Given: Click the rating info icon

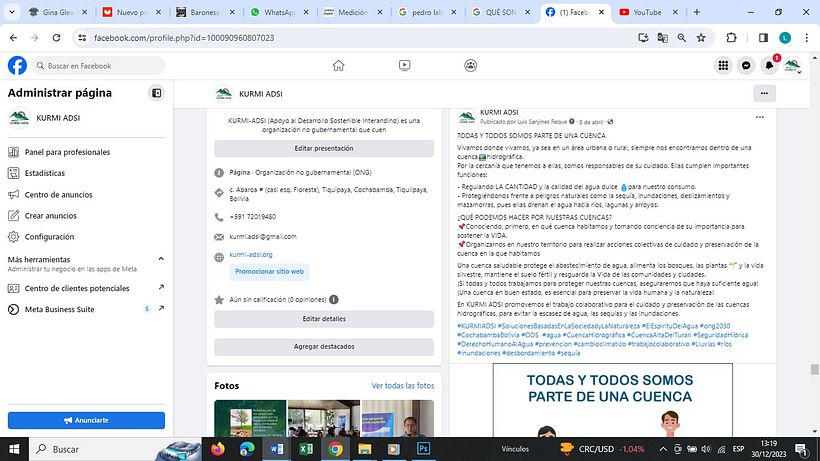Looking at the screenshot, I should click(334, 299).
